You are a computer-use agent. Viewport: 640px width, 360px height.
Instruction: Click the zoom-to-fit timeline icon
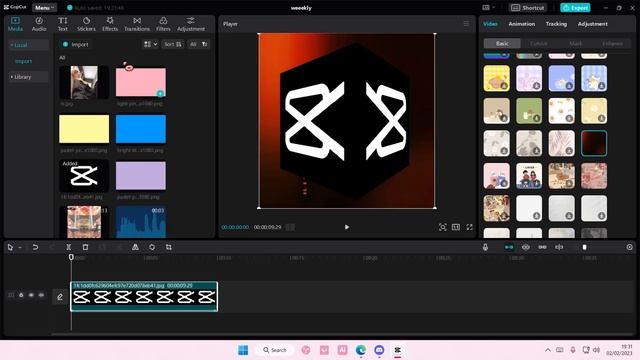pos(629,247)
